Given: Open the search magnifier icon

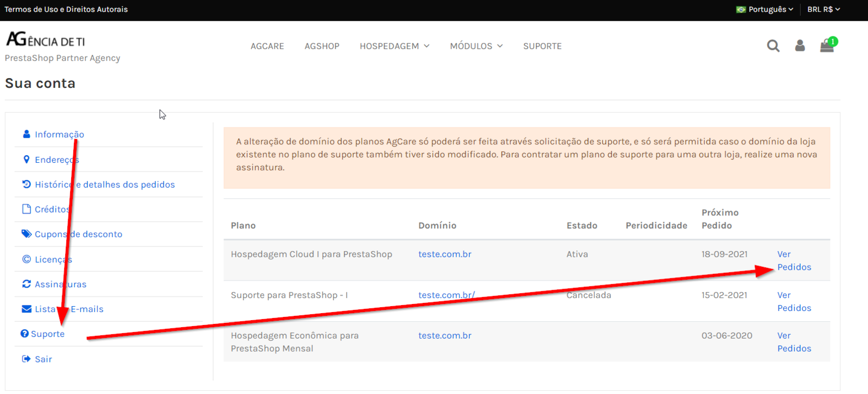Looking at the screenshot, I should [x=773, y=46].
